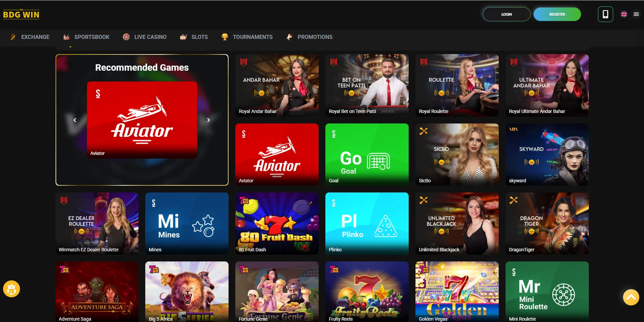Viewport: 644px width, 322px height.
Task: Click the BDG WIN logo
Action: pyautogui.click(x=21, y=14)
